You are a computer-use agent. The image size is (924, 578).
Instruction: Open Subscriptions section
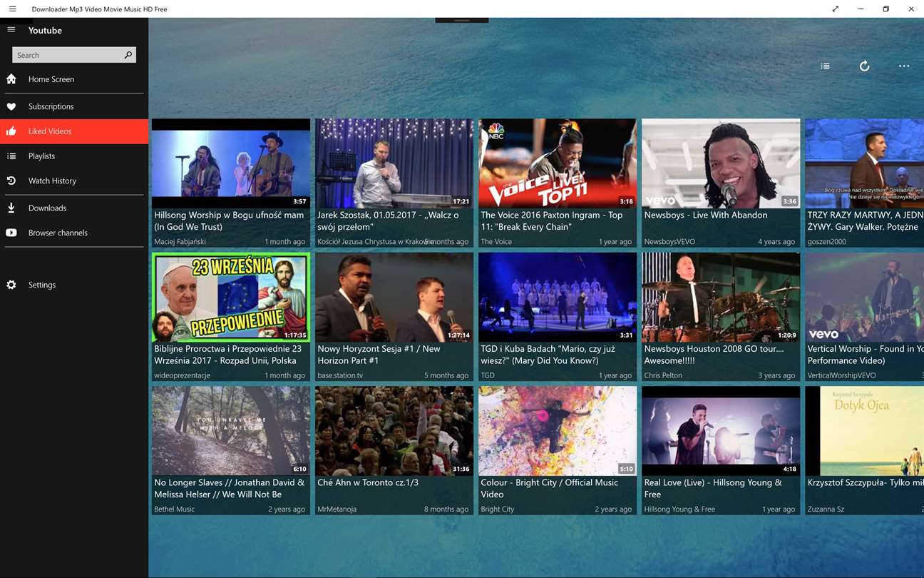pyautogui.click(x=74, y=106)
